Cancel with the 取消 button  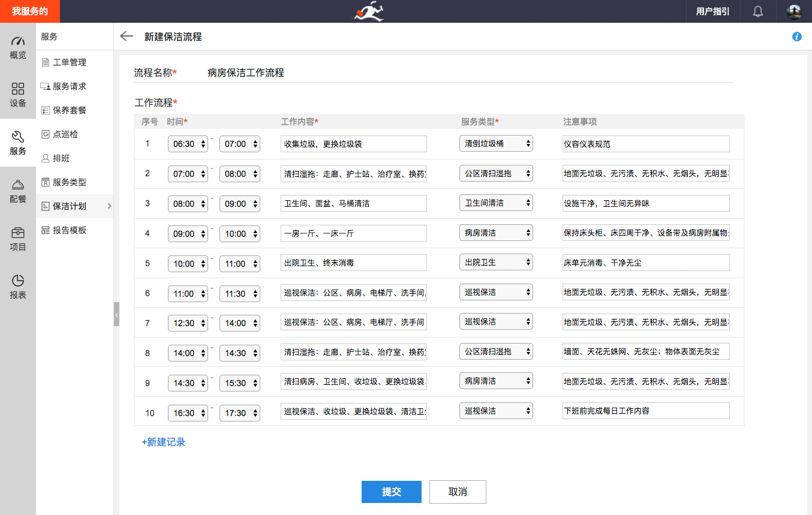point(458,492)
